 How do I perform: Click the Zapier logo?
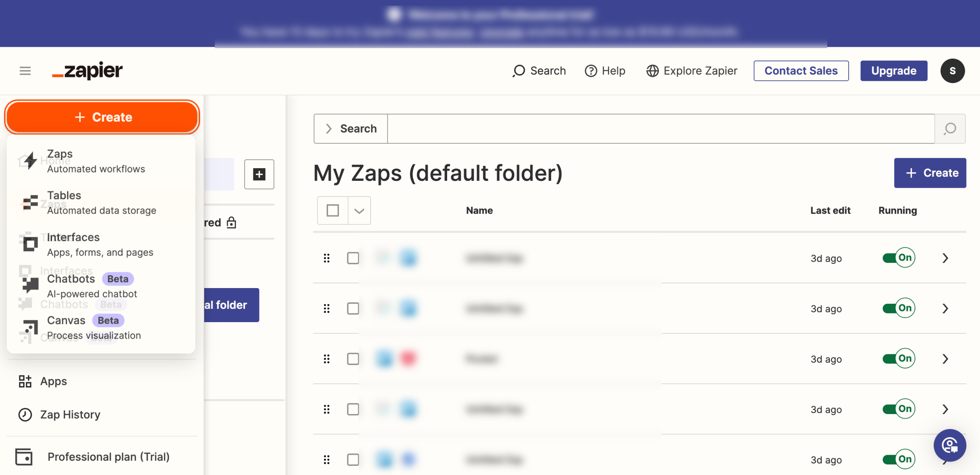pos(87,71)
